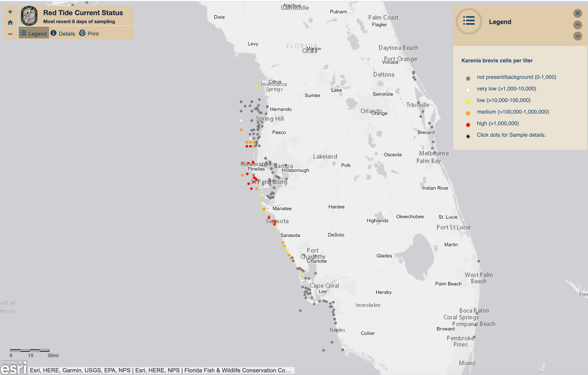Screen dimensions: 588x375
Task: Zoom in using the plus icon
Action: click(10, 11)
